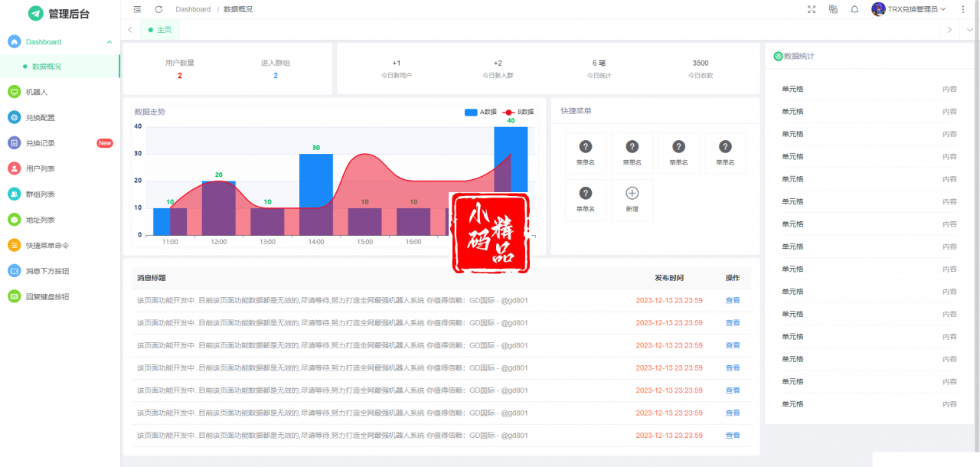Click the tabs scroll-left arrow

coord(130,30)
